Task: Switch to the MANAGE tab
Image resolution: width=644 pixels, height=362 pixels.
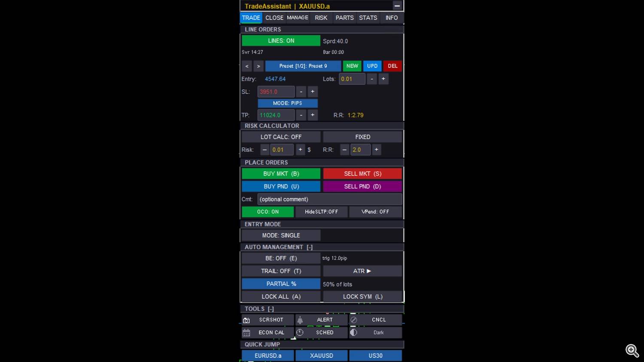Action: click(x=298, y=18)
